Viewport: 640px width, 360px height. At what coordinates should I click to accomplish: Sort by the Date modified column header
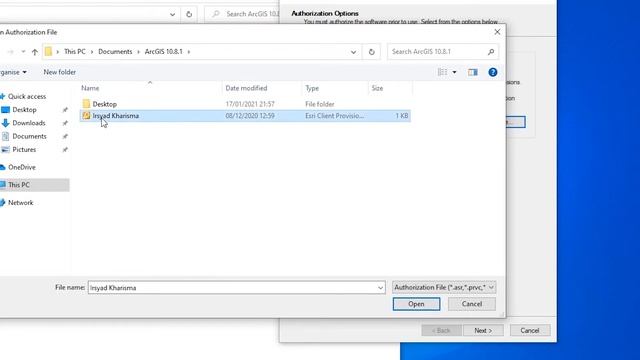coord(262,88)
